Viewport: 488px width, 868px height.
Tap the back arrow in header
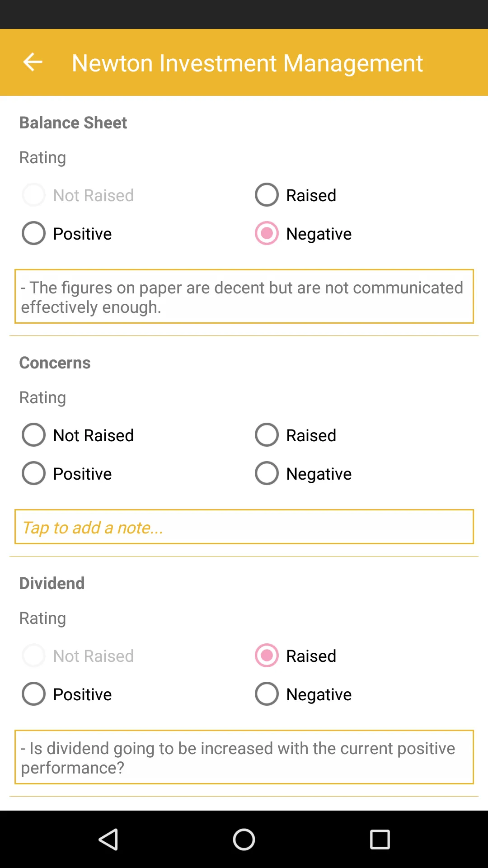coord(33,62)
